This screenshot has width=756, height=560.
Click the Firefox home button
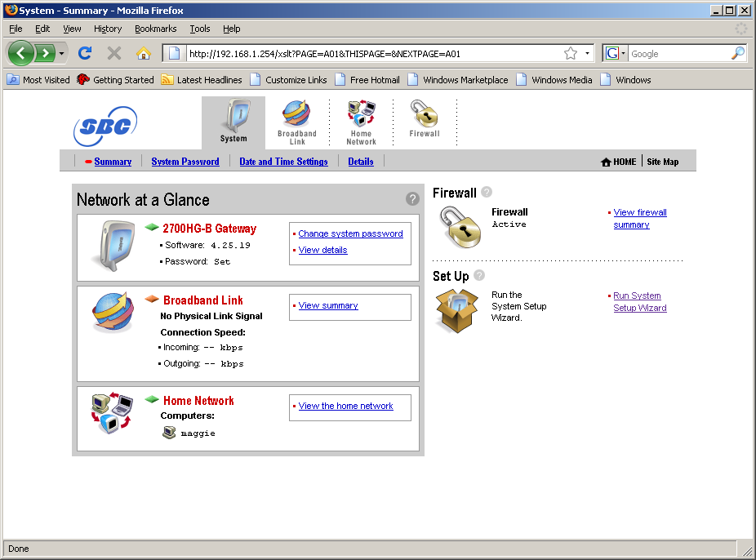point(144,53)
